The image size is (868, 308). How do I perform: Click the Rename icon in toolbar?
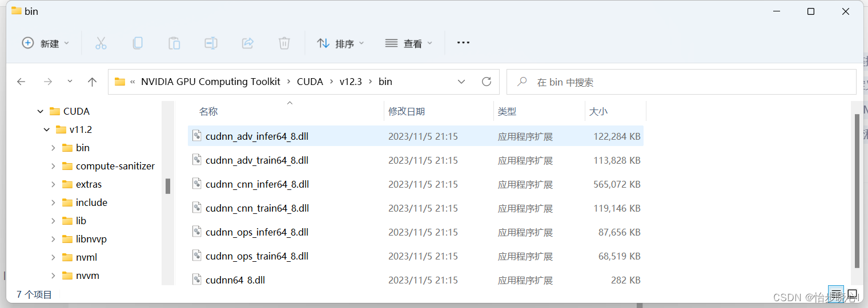pyautogui.click(x=211, y=43)
